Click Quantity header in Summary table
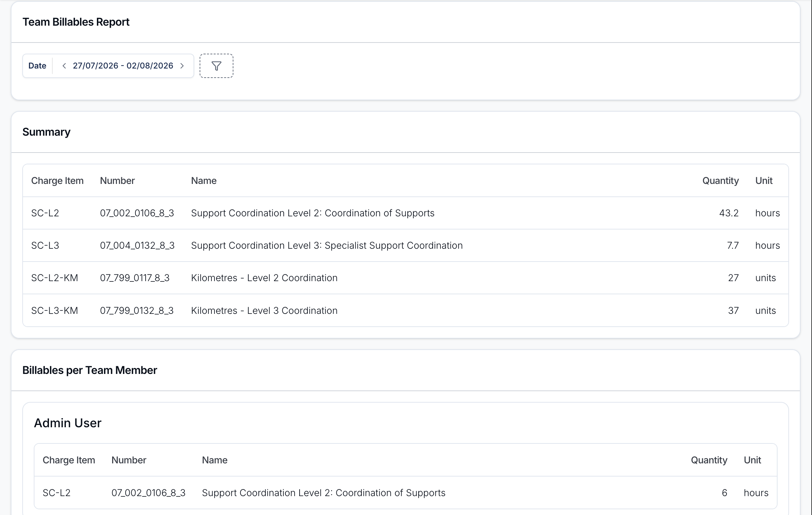The height and width of the screenshot is (515, 812). click(x=720, y=181)
